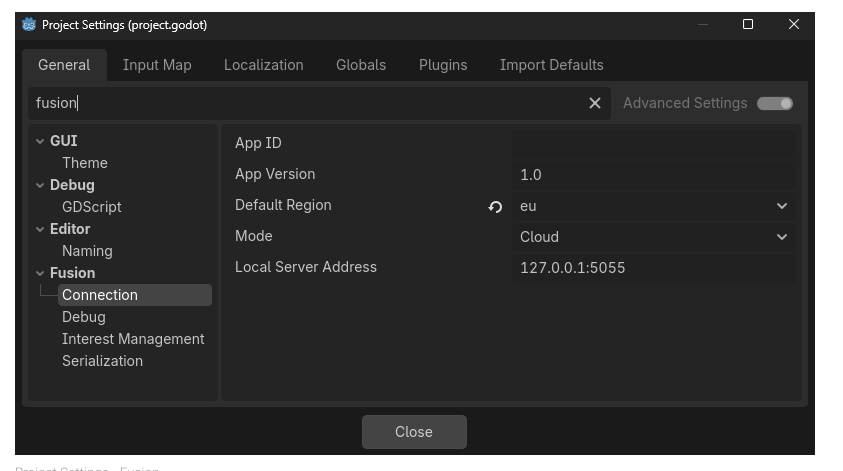Click the GUI category label

(x=63, y=141)
